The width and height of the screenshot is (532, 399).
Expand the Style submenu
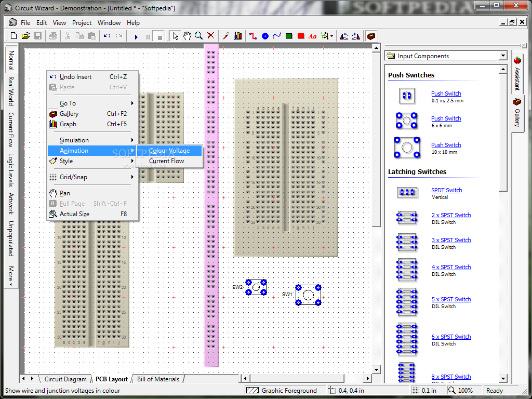pyautogui.click(x=92, y=161)
